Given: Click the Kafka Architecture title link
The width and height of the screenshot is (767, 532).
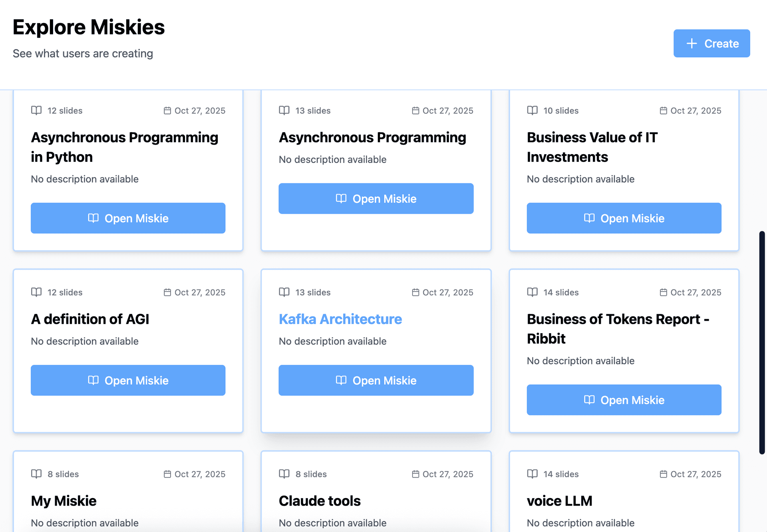Looking at the screenshot, I should [x=340, y=319].
